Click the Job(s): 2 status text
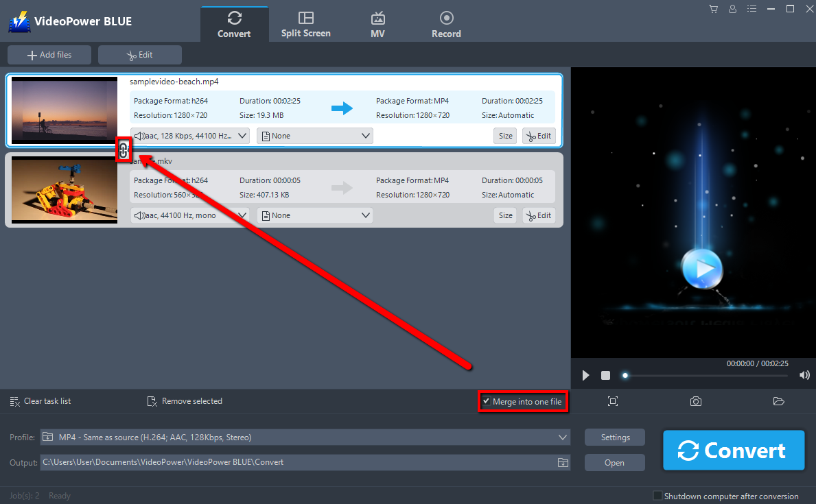The image size is (816, 504). (25, 496)
